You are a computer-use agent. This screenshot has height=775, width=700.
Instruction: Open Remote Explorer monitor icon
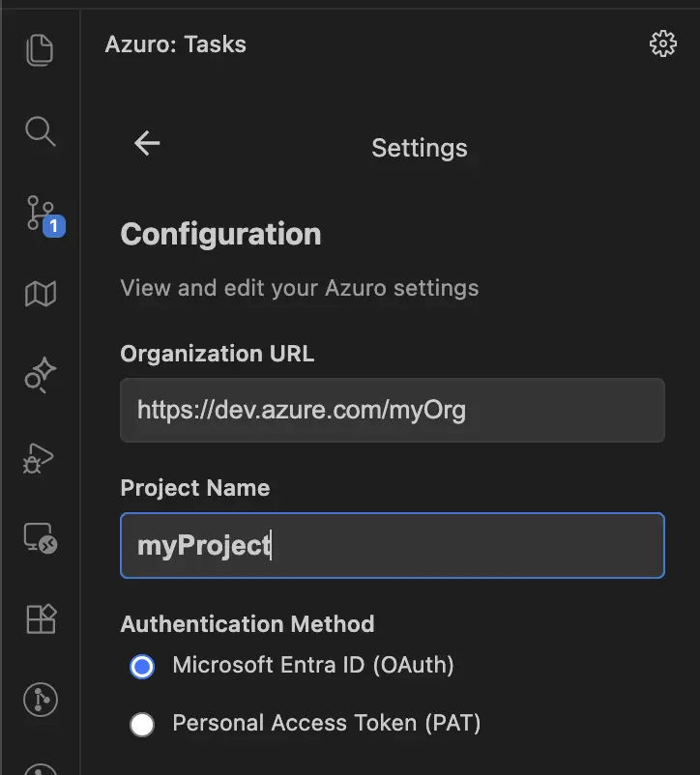click(x=41, y=538)
